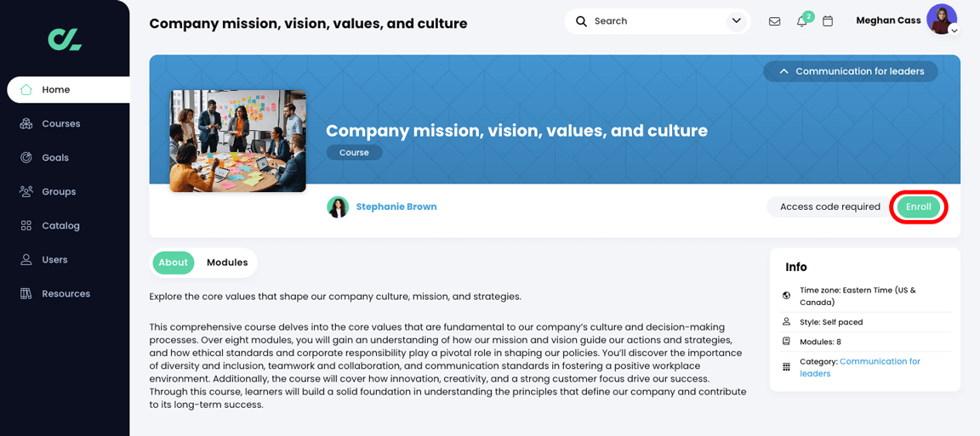
Task: Click the course team meeting thumbnail
Action: click(237, 141)
